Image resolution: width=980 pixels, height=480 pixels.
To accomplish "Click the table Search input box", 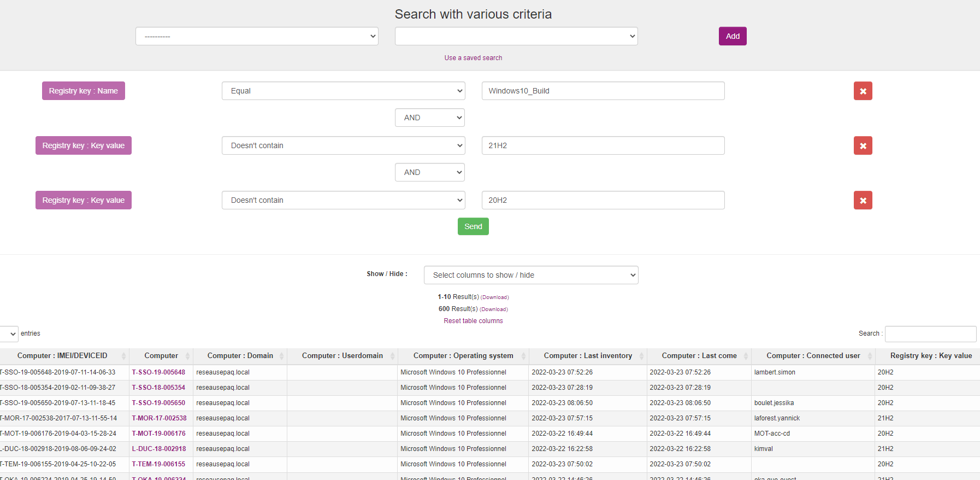I will [930, 333].
